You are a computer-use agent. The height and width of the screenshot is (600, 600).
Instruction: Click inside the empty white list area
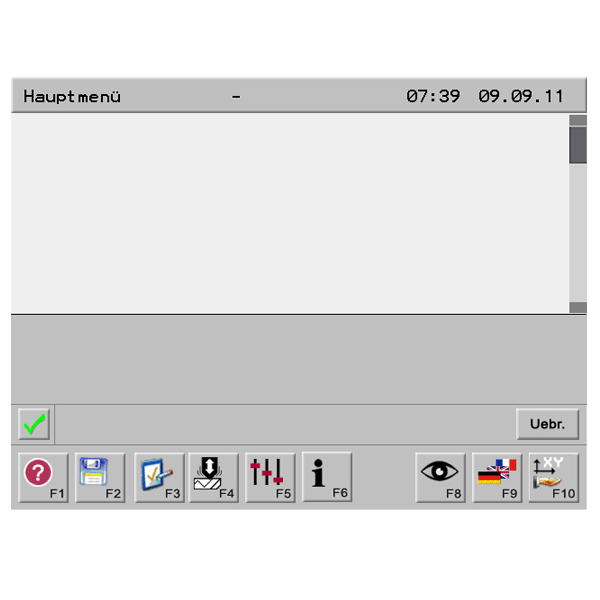(x=290, y=214)
